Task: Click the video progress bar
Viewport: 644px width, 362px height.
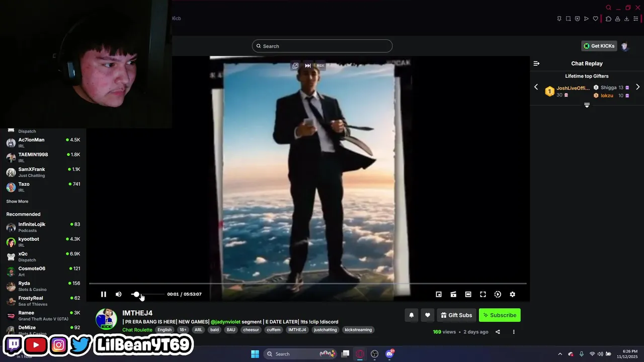Action: 308,284
